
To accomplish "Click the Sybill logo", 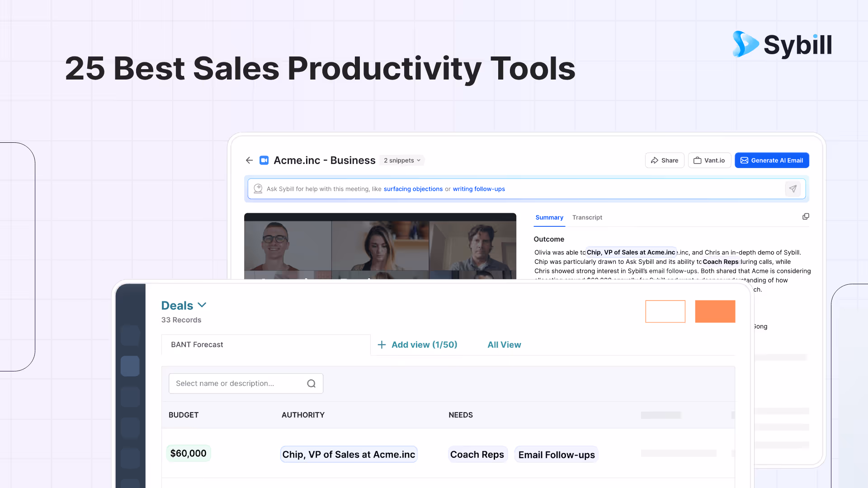I will (x=782, y=44).
